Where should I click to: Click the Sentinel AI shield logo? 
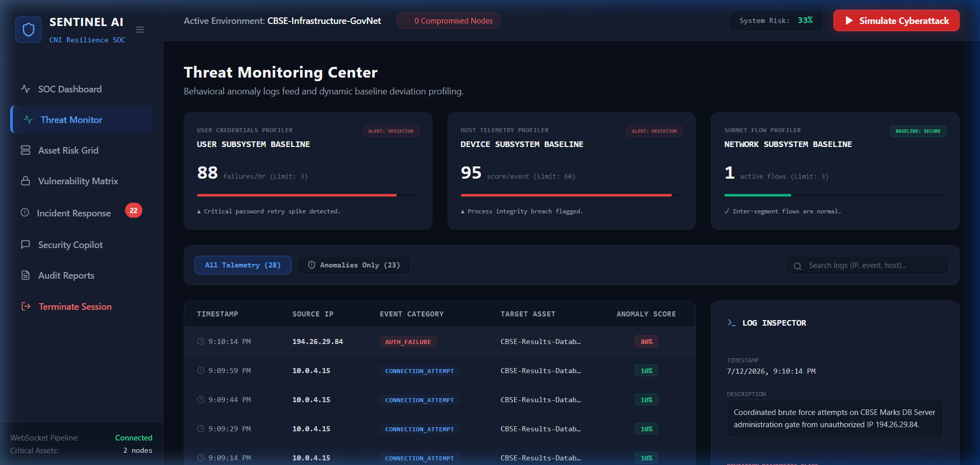click(x=29, y=30)
